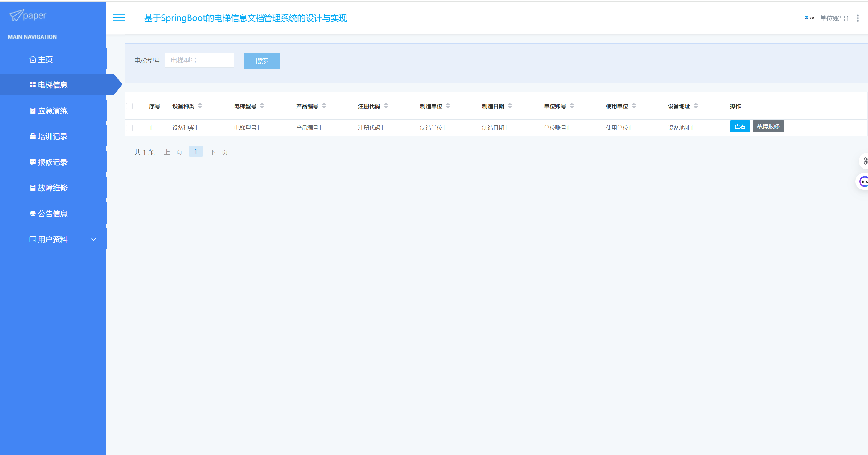Screen dimensions: 868x455
Task: Sort by 产品编号 column arrows
Action: [x=324, y=106]
